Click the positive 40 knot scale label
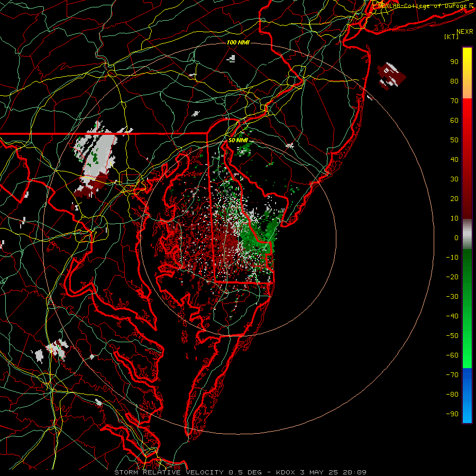 click(454, 159)
